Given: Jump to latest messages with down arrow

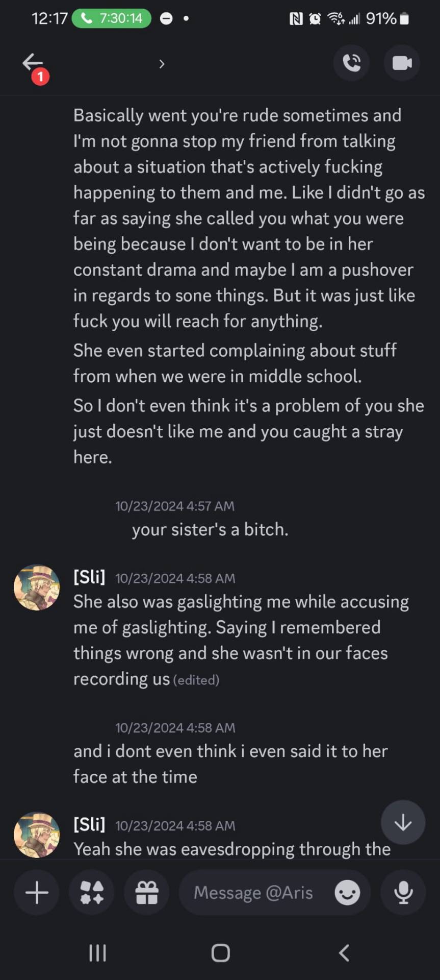Looking at the screenshot, I should click(x=403, y=822).
